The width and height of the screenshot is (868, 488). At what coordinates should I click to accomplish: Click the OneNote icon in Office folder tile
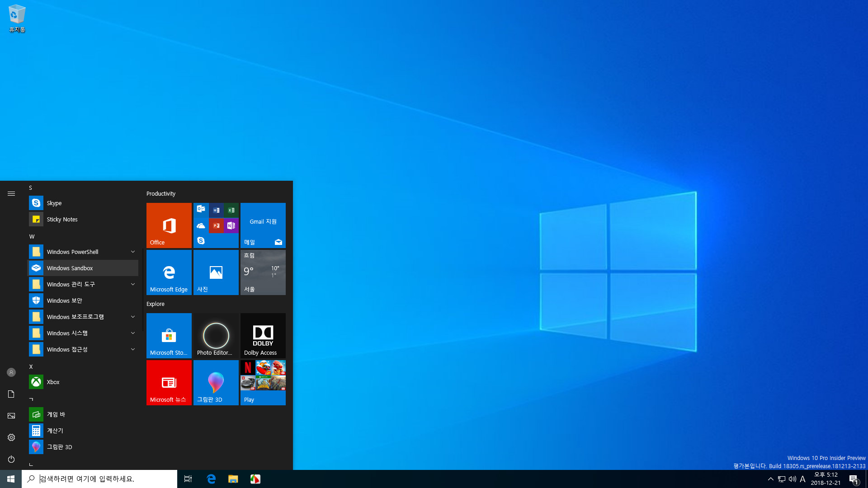click(231, 225)
